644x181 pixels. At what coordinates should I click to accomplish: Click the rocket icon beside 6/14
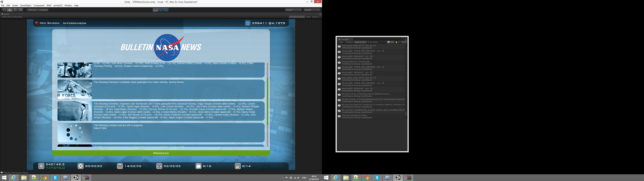[x=238, y=166]
